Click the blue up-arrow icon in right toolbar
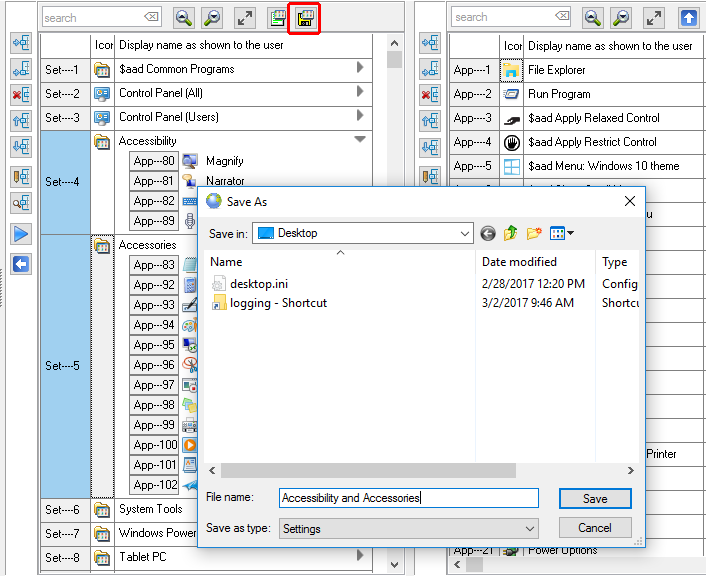This screenshot has width=706, height=578. pyautogui.click(x=688, y=18)
